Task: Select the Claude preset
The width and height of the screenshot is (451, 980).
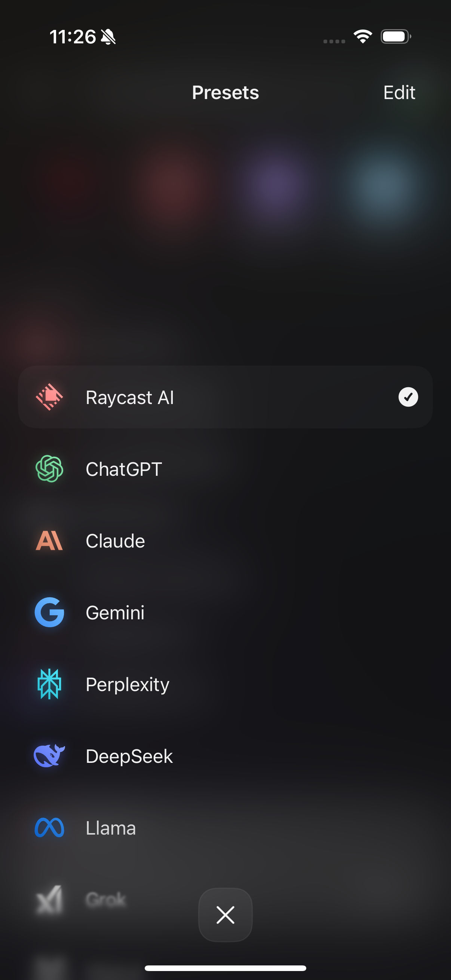Action: click(x=225, y=540)
